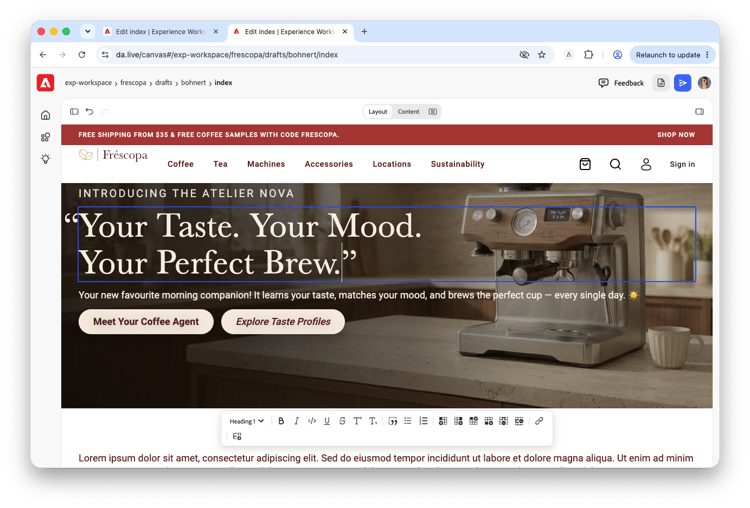Apply strikethrough formatting
The width and height of the screenshot is (750, 508).
(342, 421)
